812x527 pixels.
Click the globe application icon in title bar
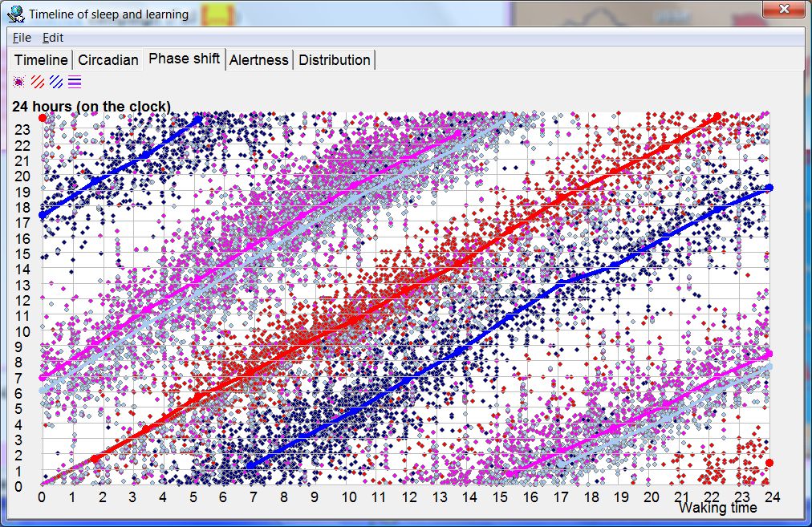[16, 14]
